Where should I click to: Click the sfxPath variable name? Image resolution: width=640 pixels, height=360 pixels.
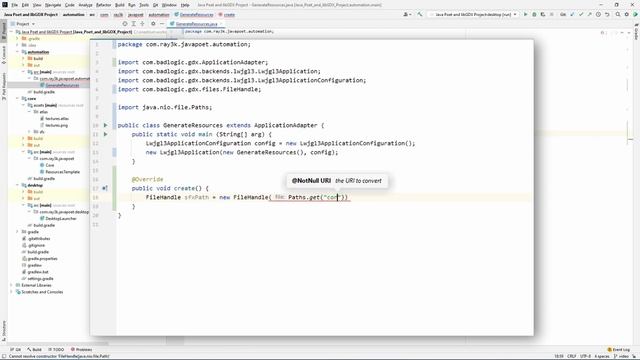point(196,197)
